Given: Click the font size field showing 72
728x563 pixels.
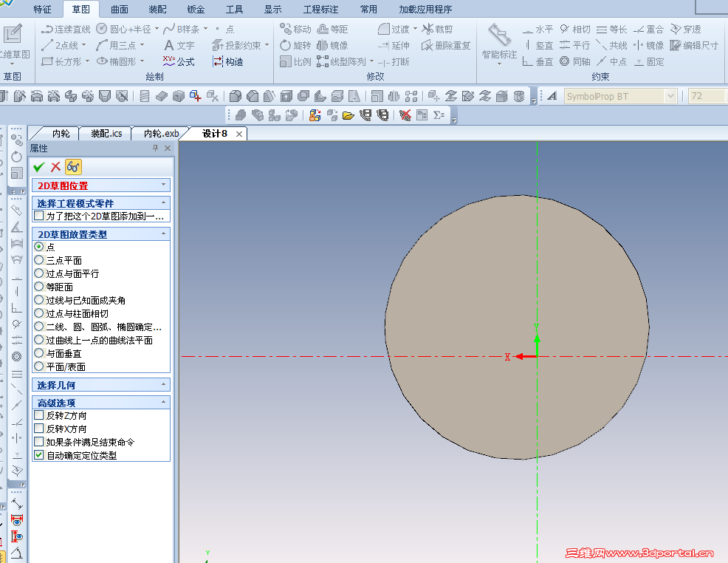Looking at the screenshot, I should [x=706, y=96].
